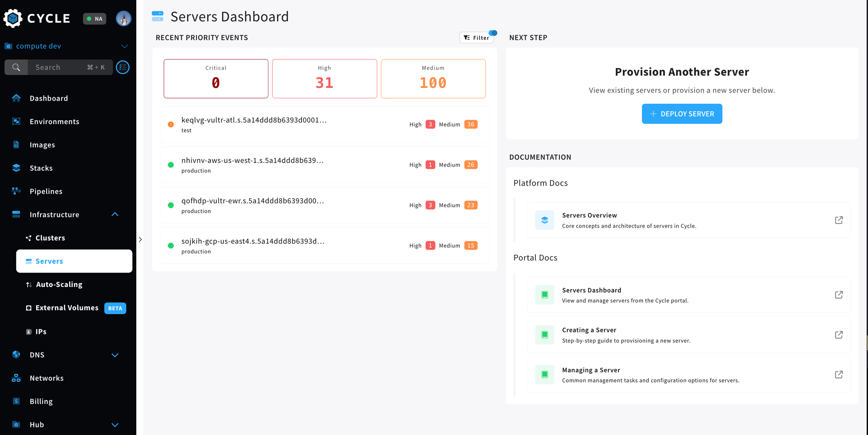Click the Deploy Server button
This screenshot has height=435, width=868.
[x=682, y=114]
